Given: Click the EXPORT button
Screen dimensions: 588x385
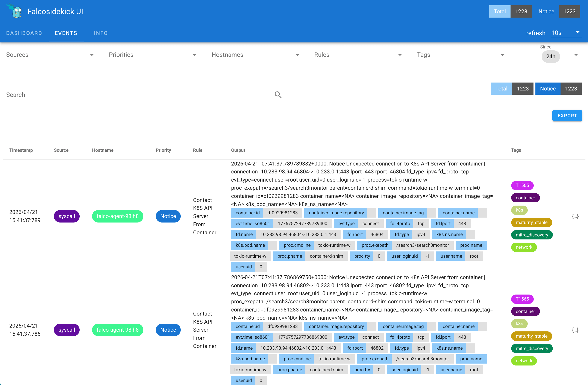Looking at the screenshot, I should pyautogui.click(x=567, y=116).
